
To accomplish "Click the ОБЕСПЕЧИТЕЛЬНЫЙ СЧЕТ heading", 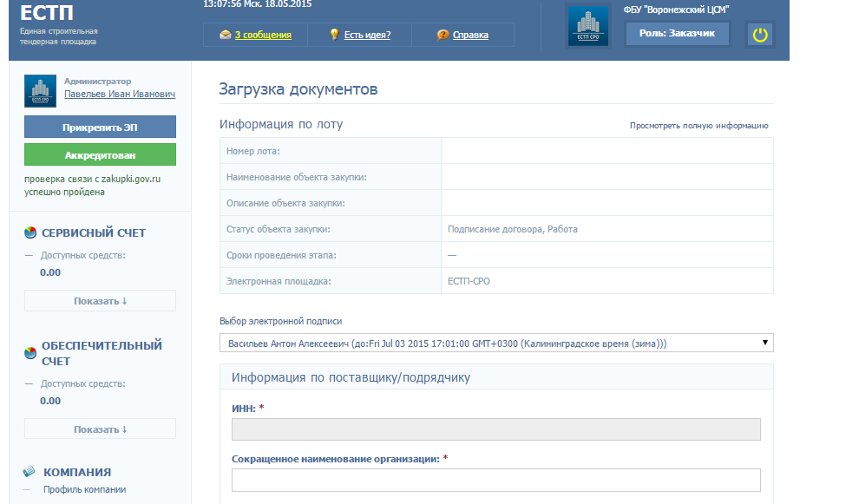I will [x=102, y=353].
